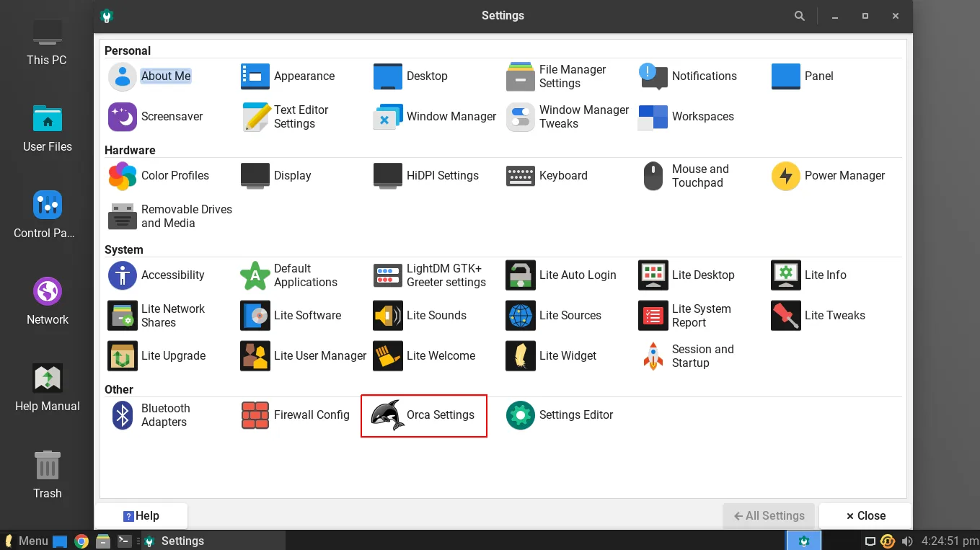
Task: Click the Help button
Action: click(143, 515)
